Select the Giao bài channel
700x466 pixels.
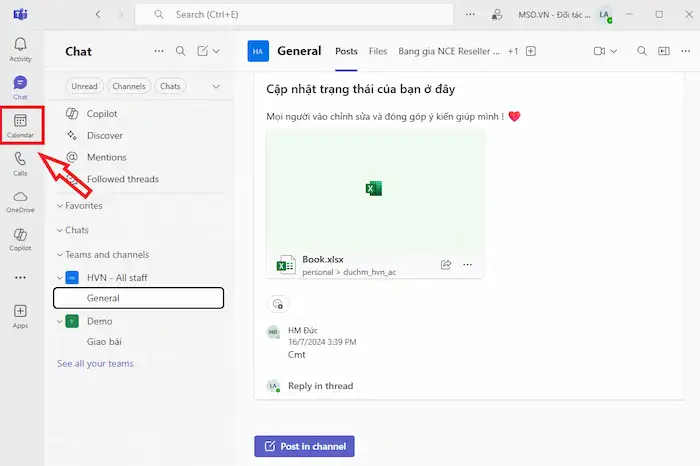point(104,342)
